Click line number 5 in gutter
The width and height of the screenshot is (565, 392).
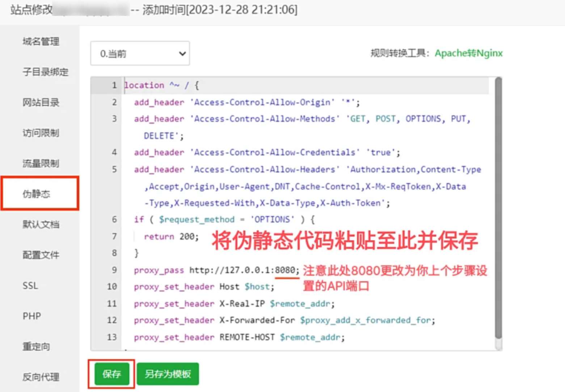pos(114,169)
